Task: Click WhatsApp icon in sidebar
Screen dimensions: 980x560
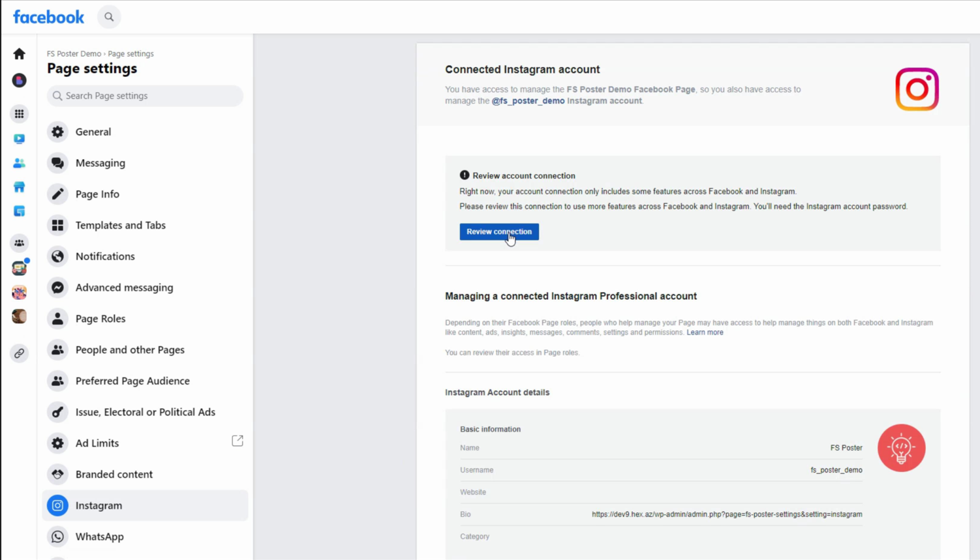Action: [57, 537]
